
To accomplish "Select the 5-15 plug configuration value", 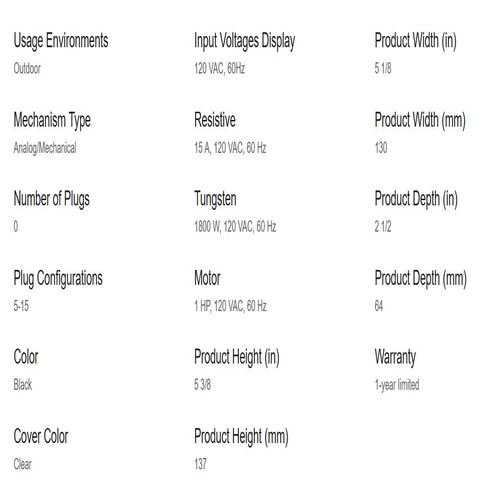I will click(x=21, y=306).
